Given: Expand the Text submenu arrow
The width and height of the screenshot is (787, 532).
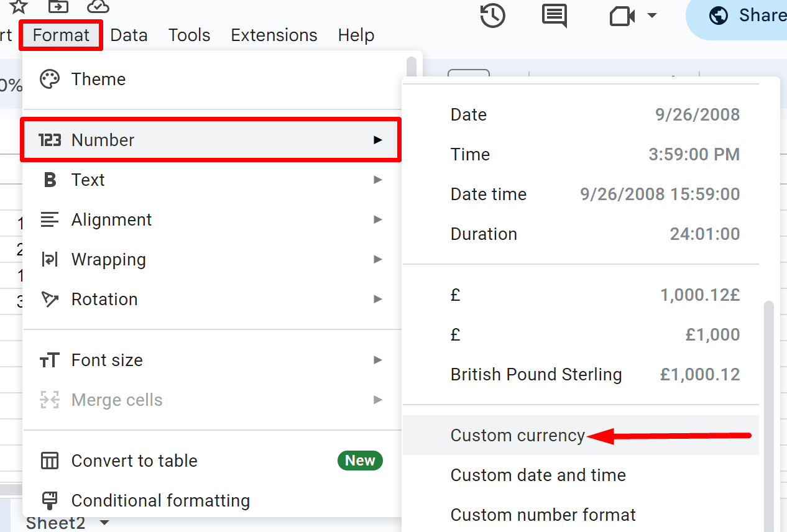Looking at the screenshot, I should (x=379, y=180).
